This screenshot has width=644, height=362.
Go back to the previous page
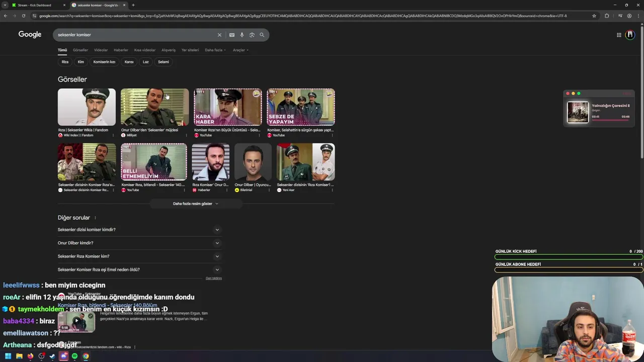[x=5, y=16]
